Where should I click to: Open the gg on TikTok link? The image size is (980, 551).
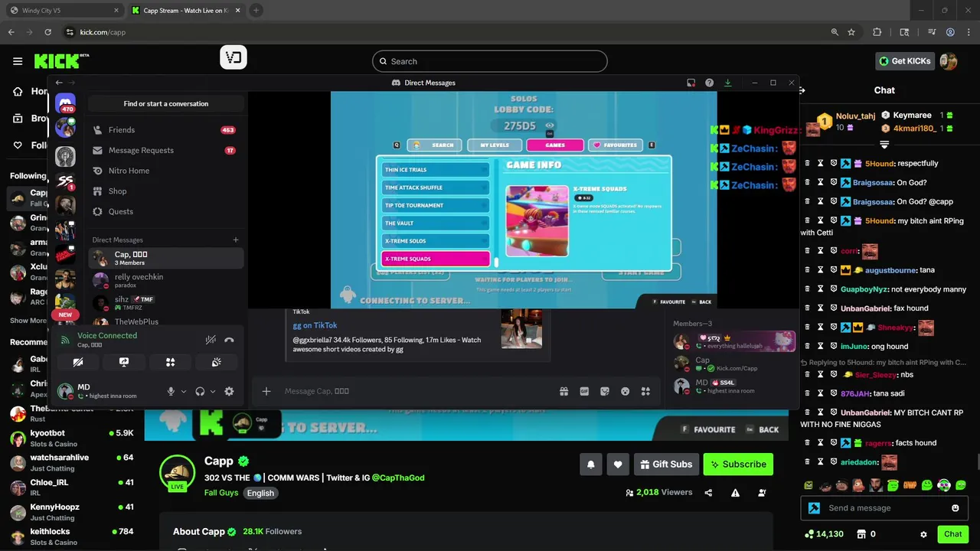tap(315, 325)
